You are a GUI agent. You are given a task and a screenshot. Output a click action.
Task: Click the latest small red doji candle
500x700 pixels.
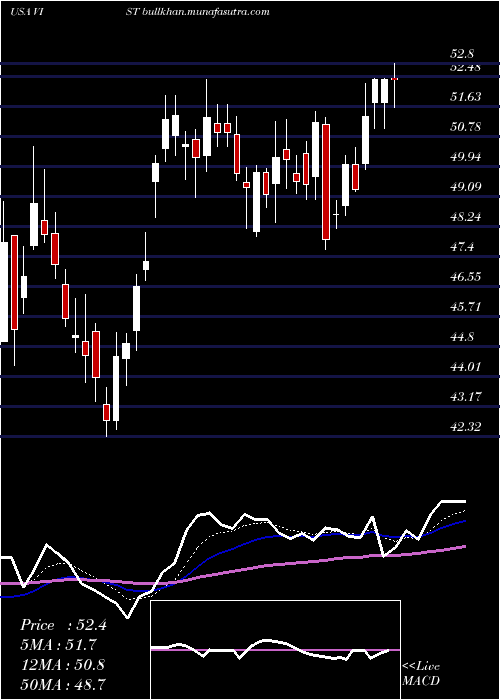click(x=394, y=79)
